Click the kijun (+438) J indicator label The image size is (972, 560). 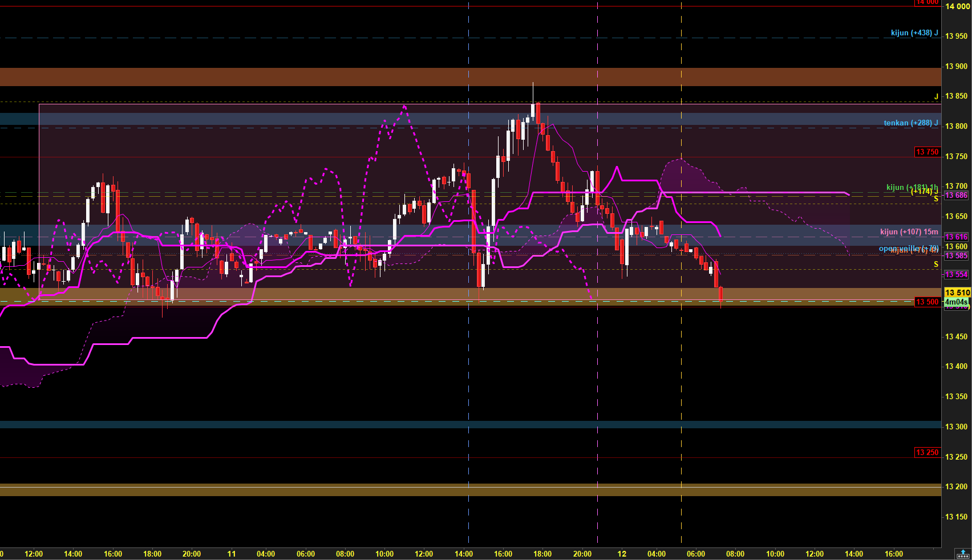[914, 33]
